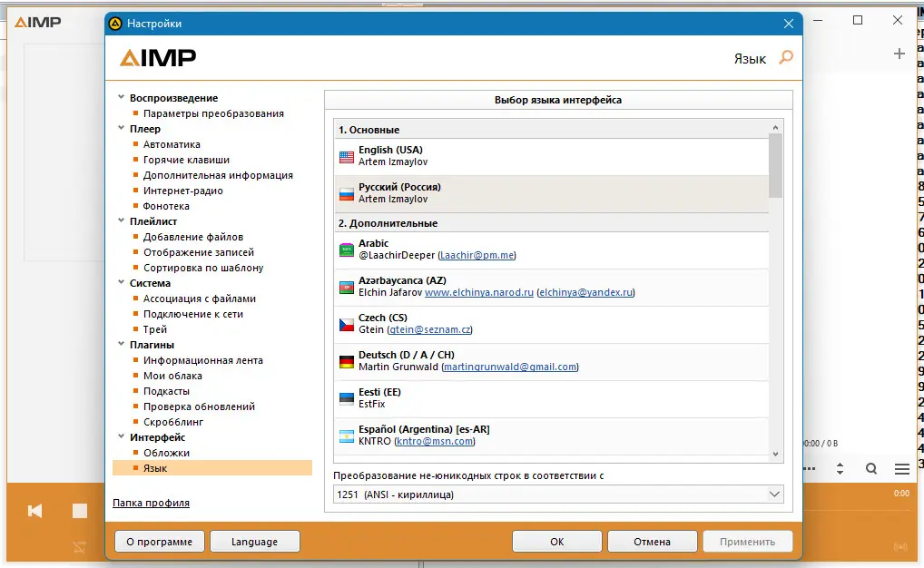The height and width of the screenshot is (568, 924).
Task: Click the language list scroll down arrow
Action: pyautogui.click(x=775, y=454)
